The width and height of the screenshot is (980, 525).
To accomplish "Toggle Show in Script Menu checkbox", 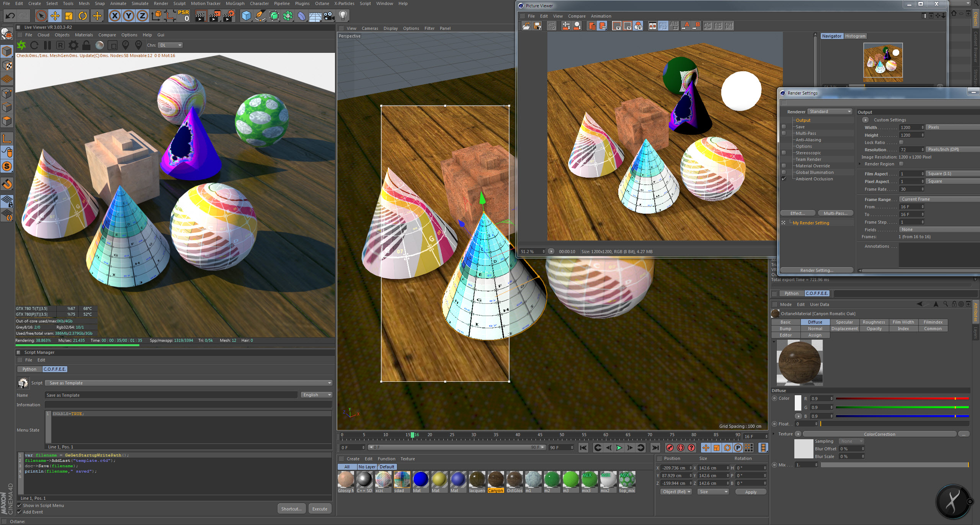I will coord(19,505).
